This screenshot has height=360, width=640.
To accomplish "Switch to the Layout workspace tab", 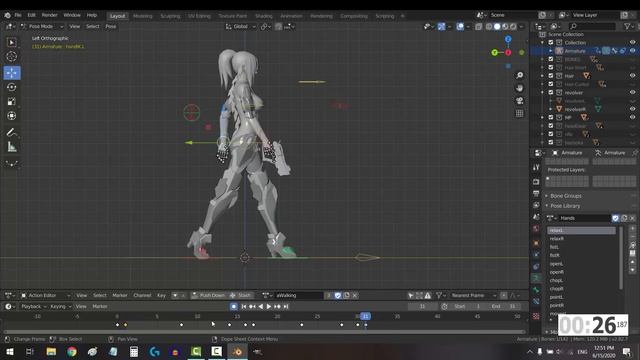I will coord(118,16).
